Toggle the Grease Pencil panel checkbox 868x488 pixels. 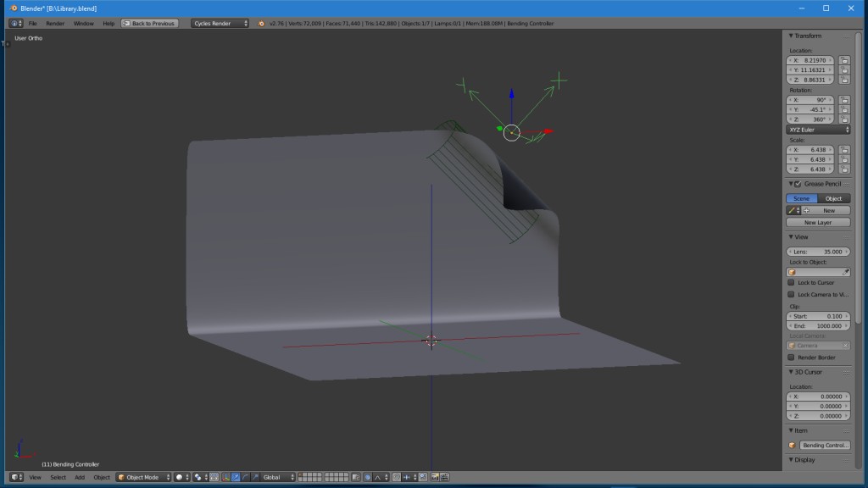(798, 184)
